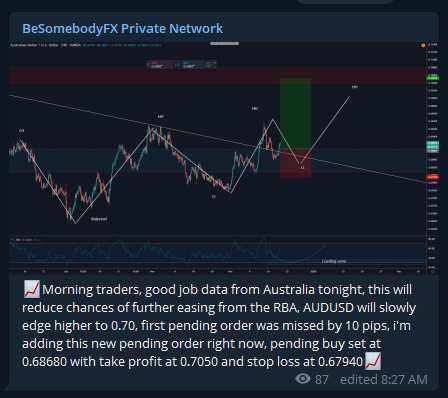Click the settings icon on the time axis
The image size is (448, 398).
point(432,271)
